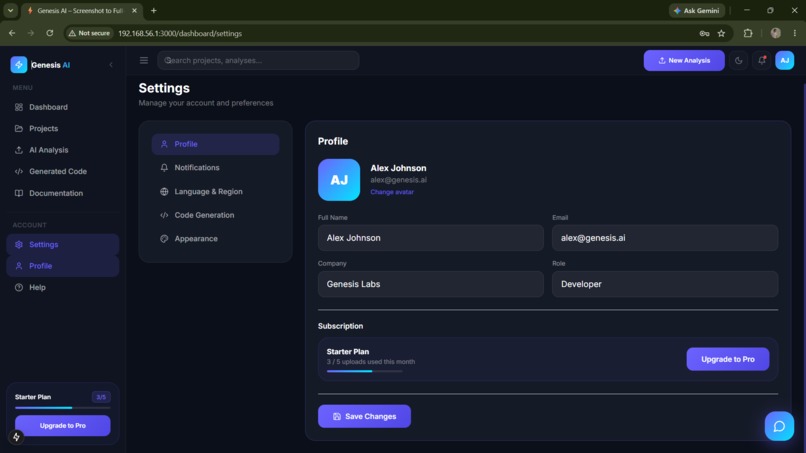Viewport: 806px width, 453px height.
Task: Select the Profile settings tab
Action: [215, 144]
